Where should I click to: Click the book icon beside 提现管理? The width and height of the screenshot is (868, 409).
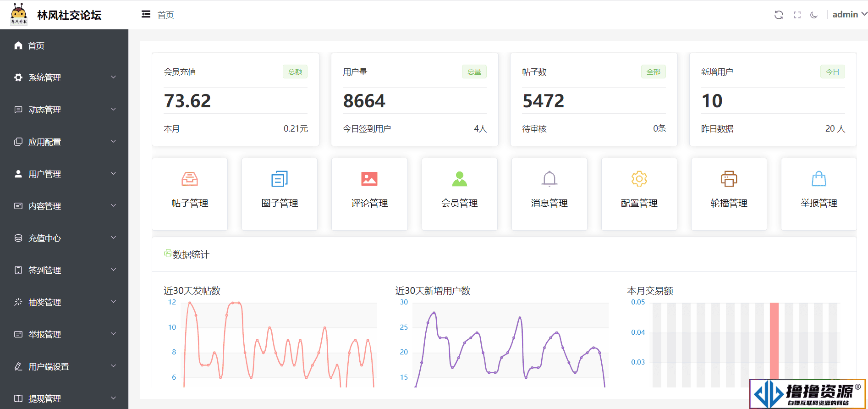[x=18, y=398]
